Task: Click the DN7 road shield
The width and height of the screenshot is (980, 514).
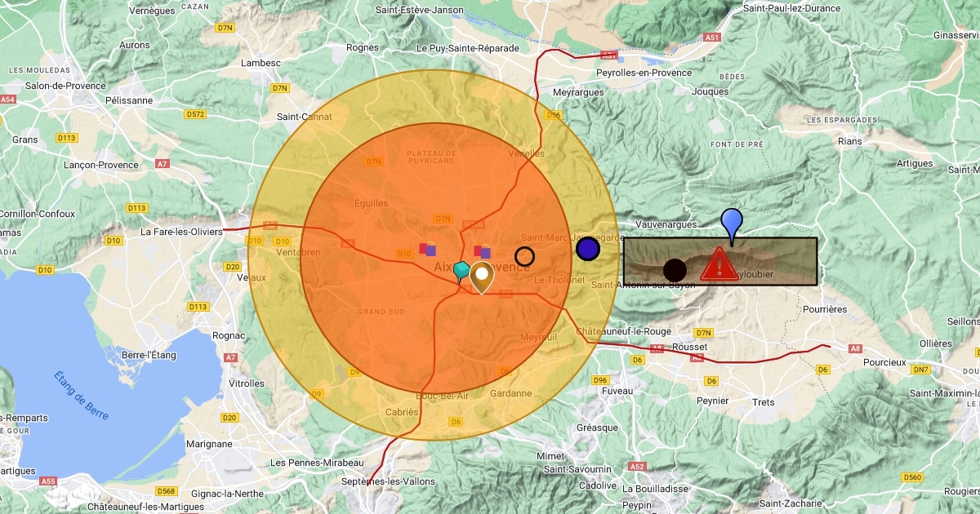Action: (921, 370)
